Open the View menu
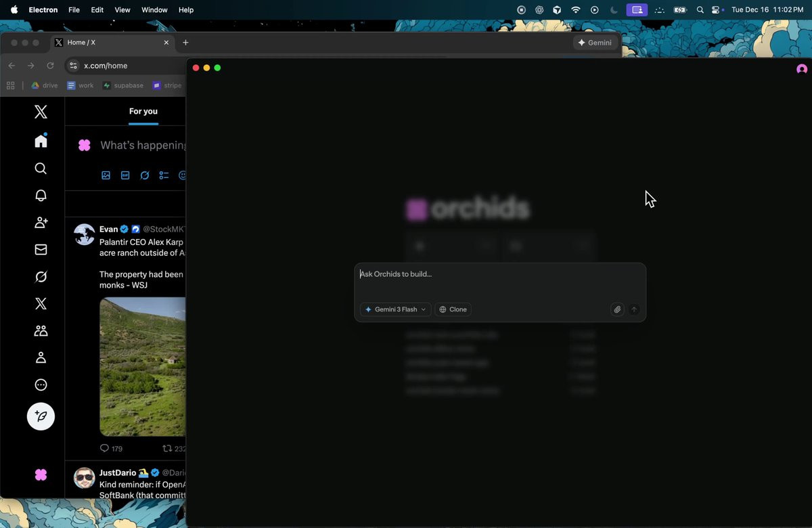 pos(122,10)
